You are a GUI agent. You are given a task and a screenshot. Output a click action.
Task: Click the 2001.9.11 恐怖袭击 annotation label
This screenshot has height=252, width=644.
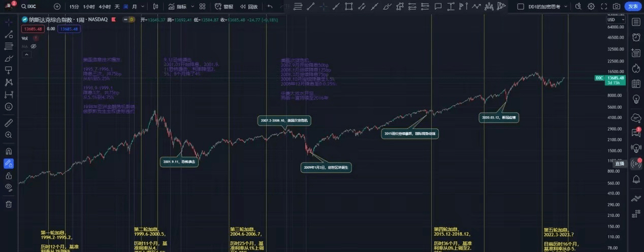click(179, 161)
